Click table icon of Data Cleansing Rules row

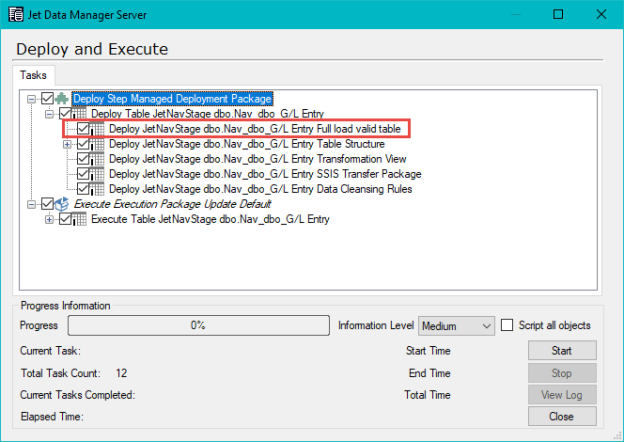pyautogui.click(x=97, y=189)
